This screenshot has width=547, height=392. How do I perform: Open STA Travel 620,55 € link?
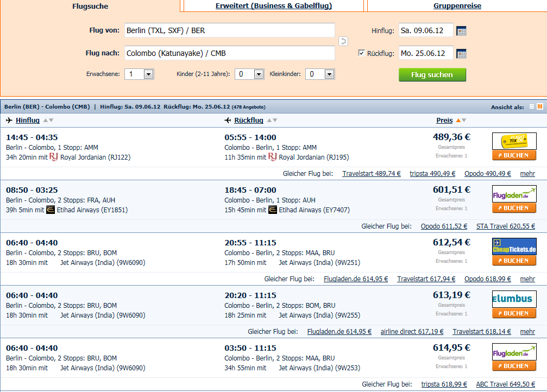tap(506, 226)
